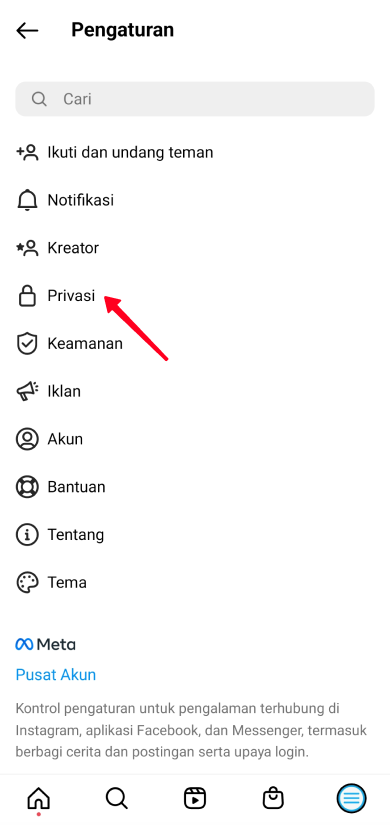Open the Privasi settings entry

tap(195, 296)
